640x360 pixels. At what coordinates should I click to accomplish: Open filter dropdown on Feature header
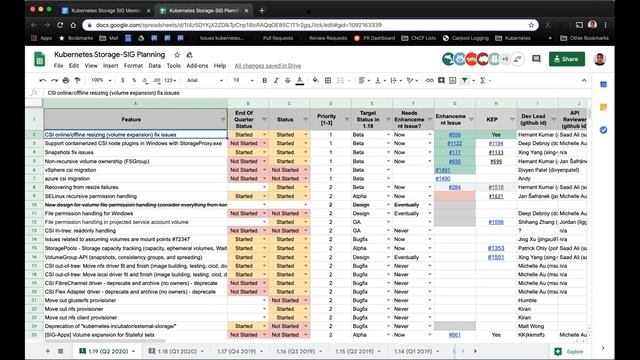[x=223, y=120]
